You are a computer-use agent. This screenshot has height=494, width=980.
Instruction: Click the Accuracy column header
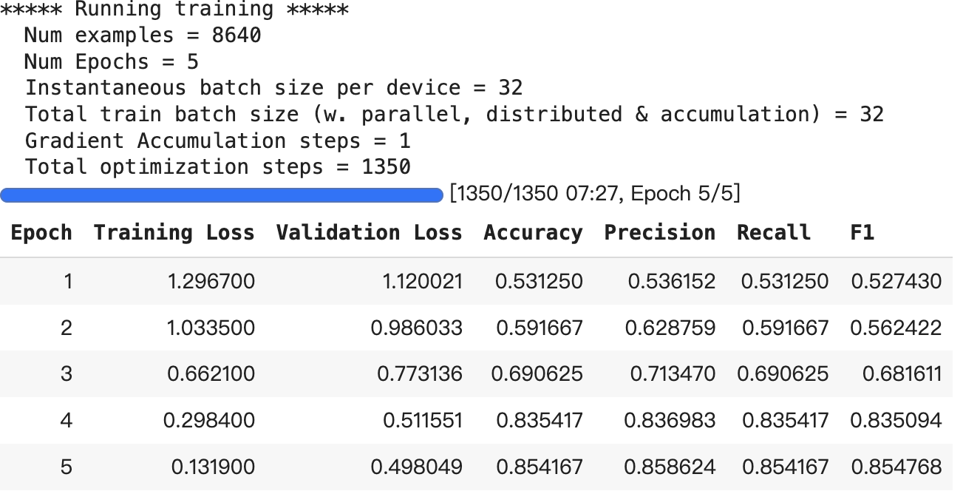pyautogui.click(x=533, y=233)
